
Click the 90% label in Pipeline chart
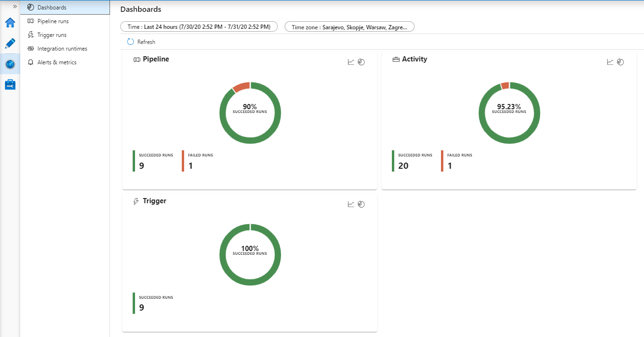[250, 106]
